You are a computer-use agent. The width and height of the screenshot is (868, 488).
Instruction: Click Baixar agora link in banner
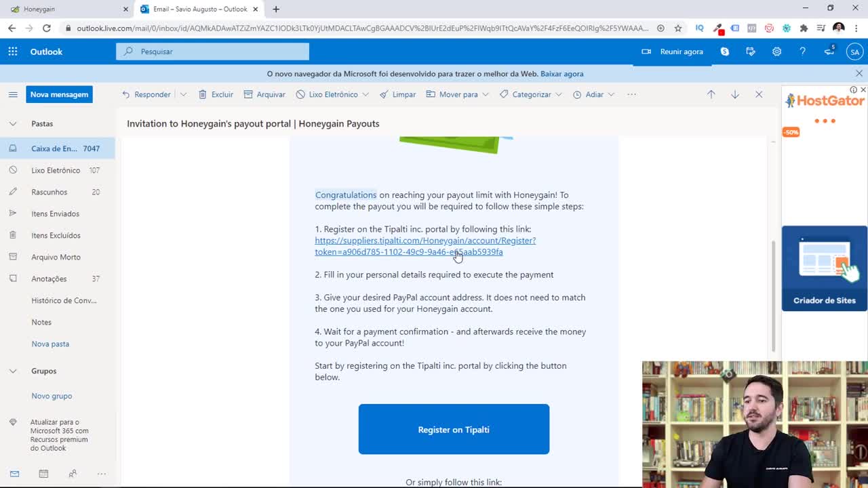(561, 74)
